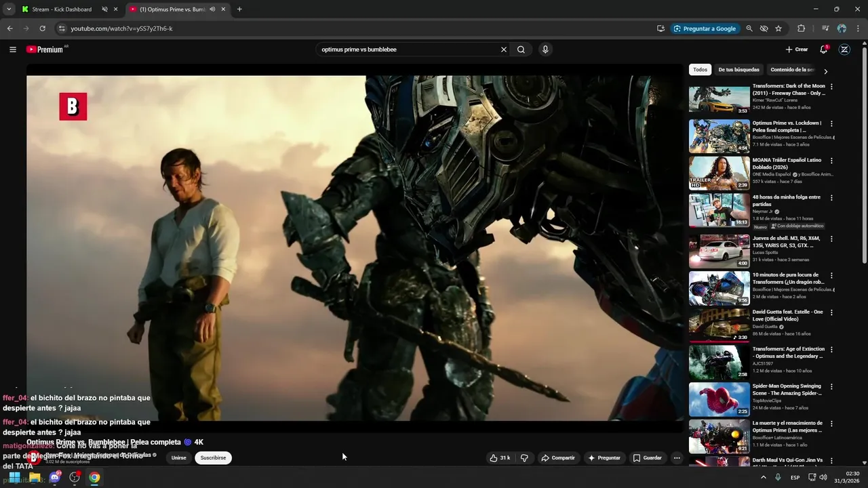Click the taskbar microphone tray icon
868x488 pixels.
point(778,477)
